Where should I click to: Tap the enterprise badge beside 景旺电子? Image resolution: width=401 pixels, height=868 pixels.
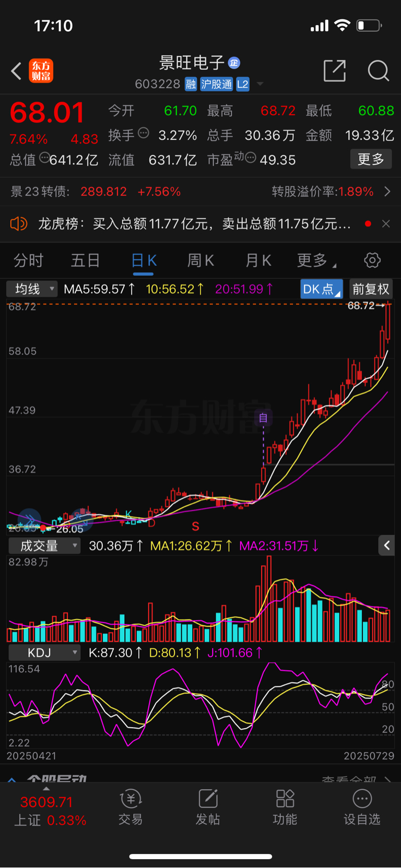point(234,63)
